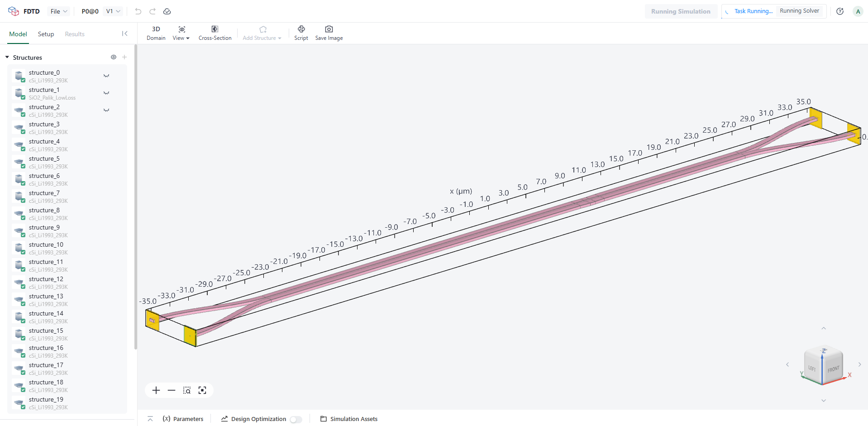Screen dimensions: 868x426
Task: Open the Cross-Section tool
Action: tap(215, 33)
